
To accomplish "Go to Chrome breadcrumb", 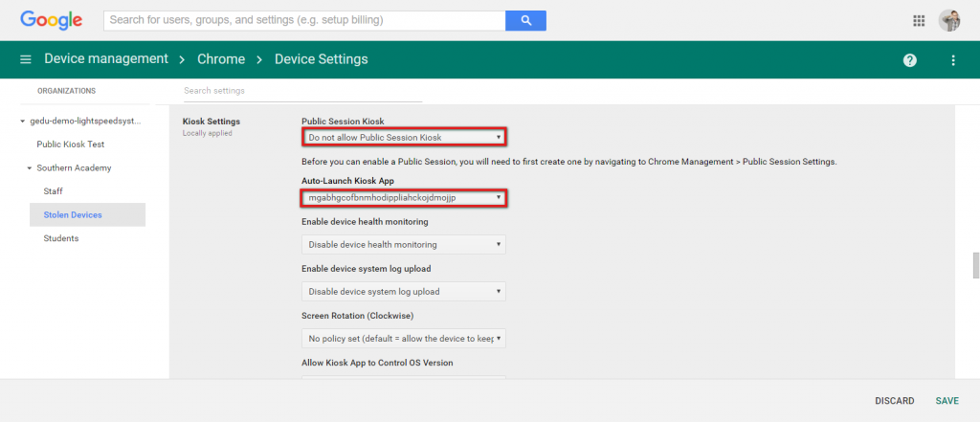I will coord(221,59).
